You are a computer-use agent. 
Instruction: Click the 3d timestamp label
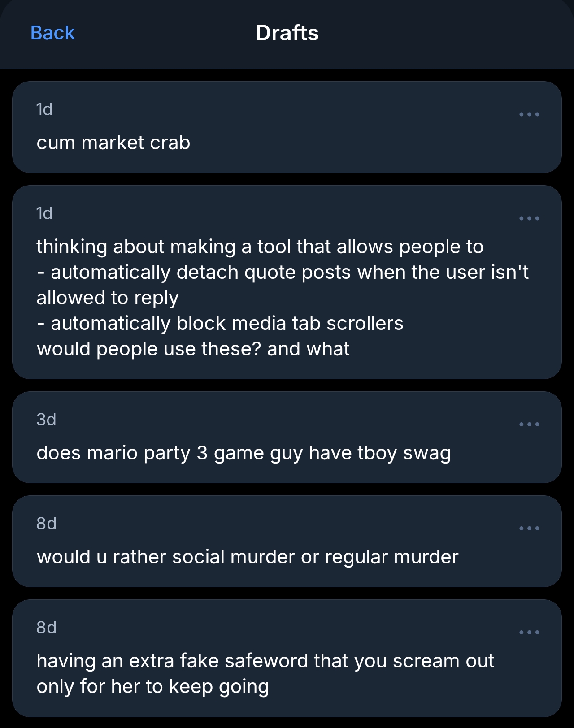pos(46,420)
